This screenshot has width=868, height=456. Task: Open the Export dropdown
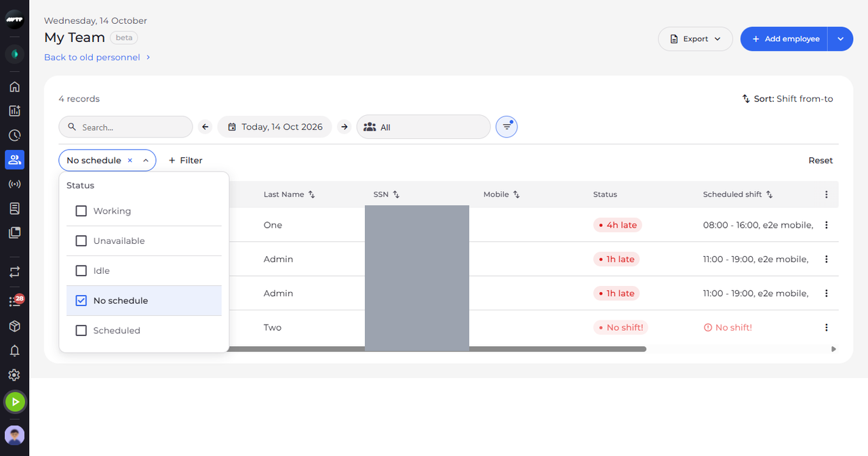pos(695,39)
